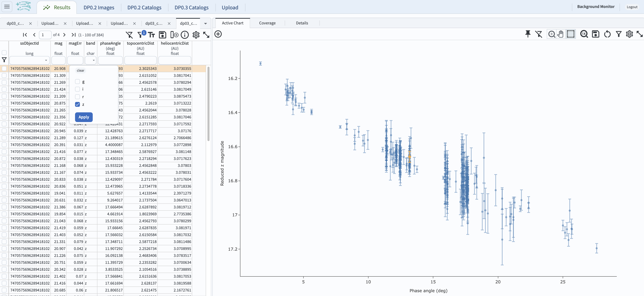This screenshot has height=296, width=644.
Task: Uncheck the z band filter checkbox
Action: click(x=77, y=104)
